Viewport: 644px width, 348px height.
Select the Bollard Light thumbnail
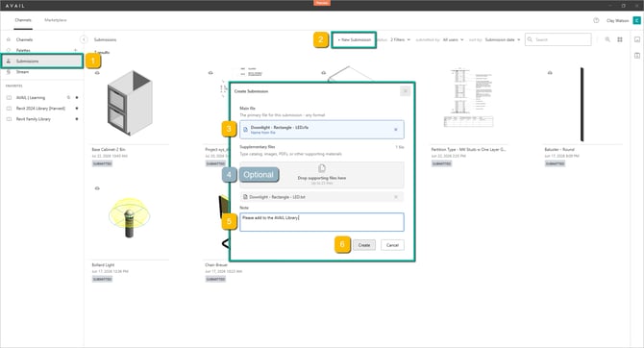click(x=130, y=217)
